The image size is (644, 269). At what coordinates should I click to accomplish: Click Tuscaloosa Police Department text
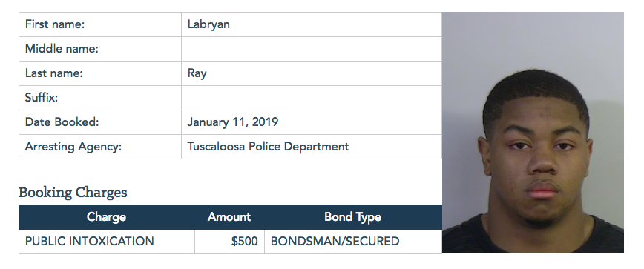pos(268,147)
